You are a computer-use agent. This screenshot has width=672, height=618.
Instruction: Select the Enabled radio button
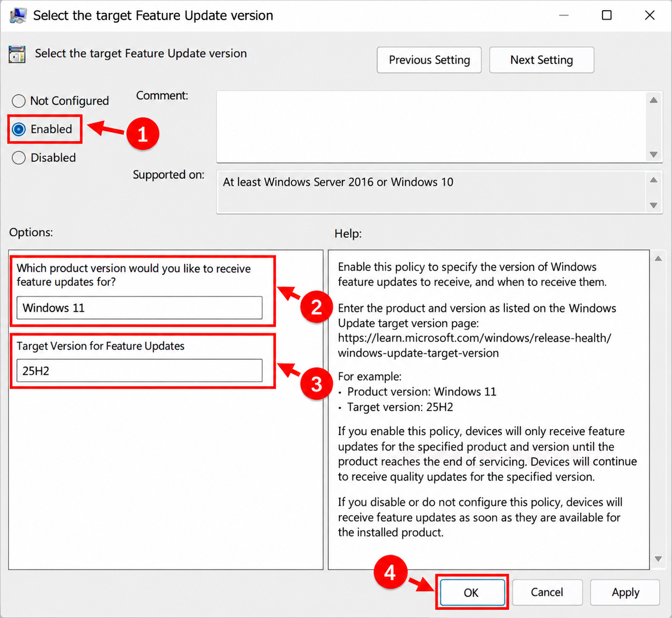(x=19, y=129)
